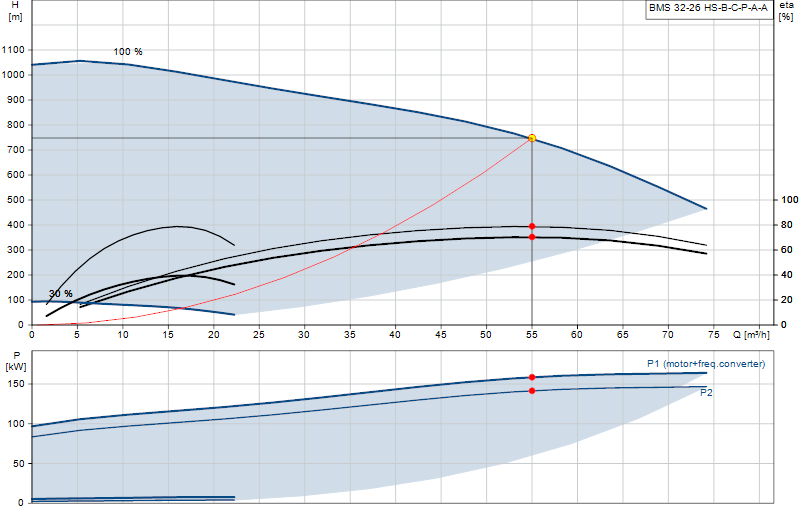Click the 75 tick on the flow axis

[x=713, y=335]
